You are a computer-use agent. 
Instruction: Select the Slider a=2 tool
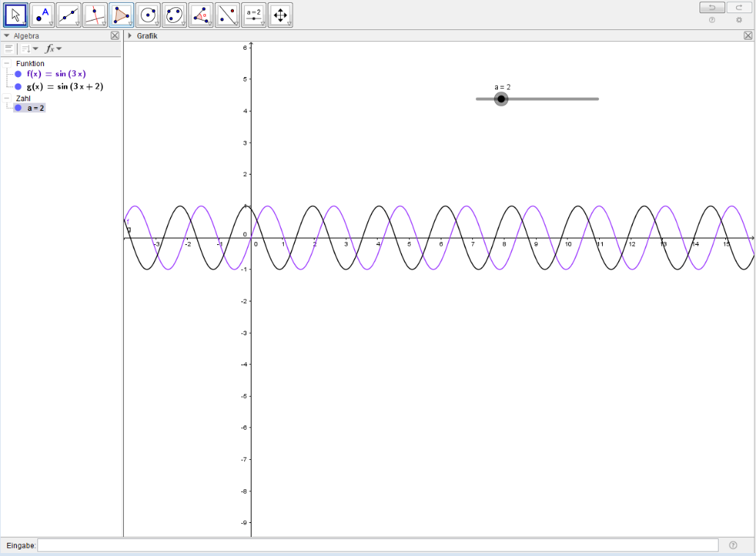[x=254, y=15]
